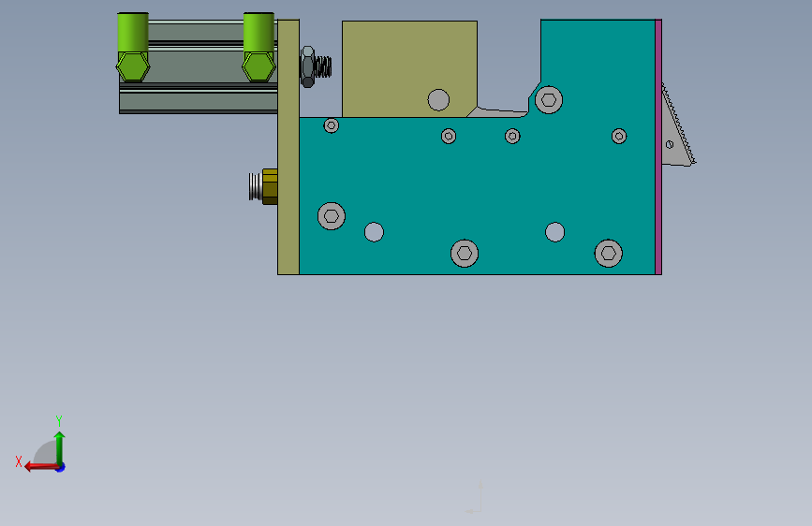Select the magenta strip on the teal plate edge
The width and height of the screenshot is (812, 526).
[x=658, y=147]
